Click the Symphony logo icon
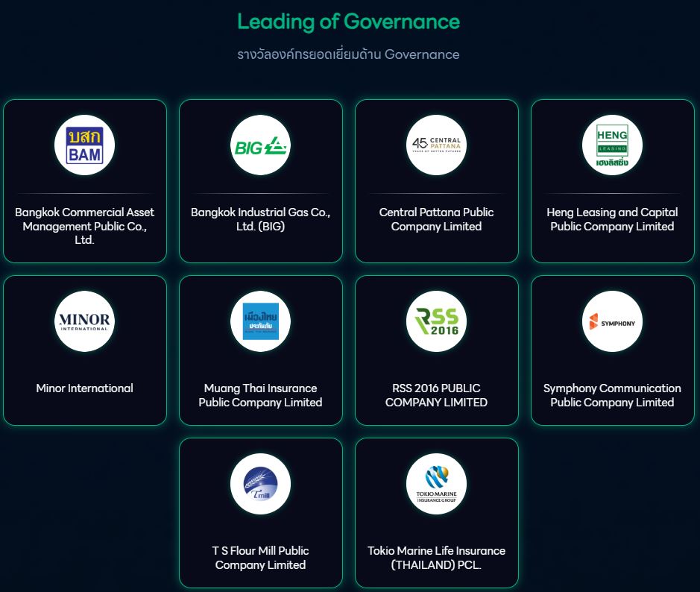 [612, 321]
